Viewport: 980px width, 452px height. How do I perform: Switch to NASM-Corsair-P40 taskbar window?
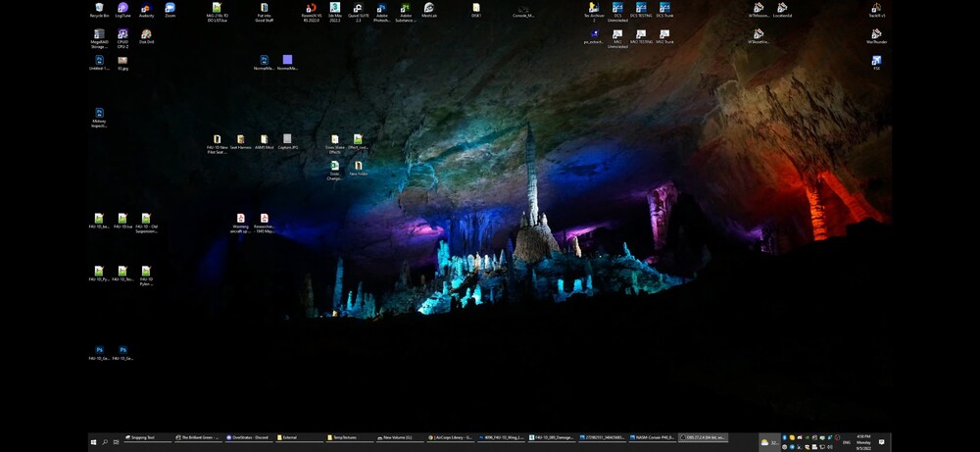pos(653,438)
